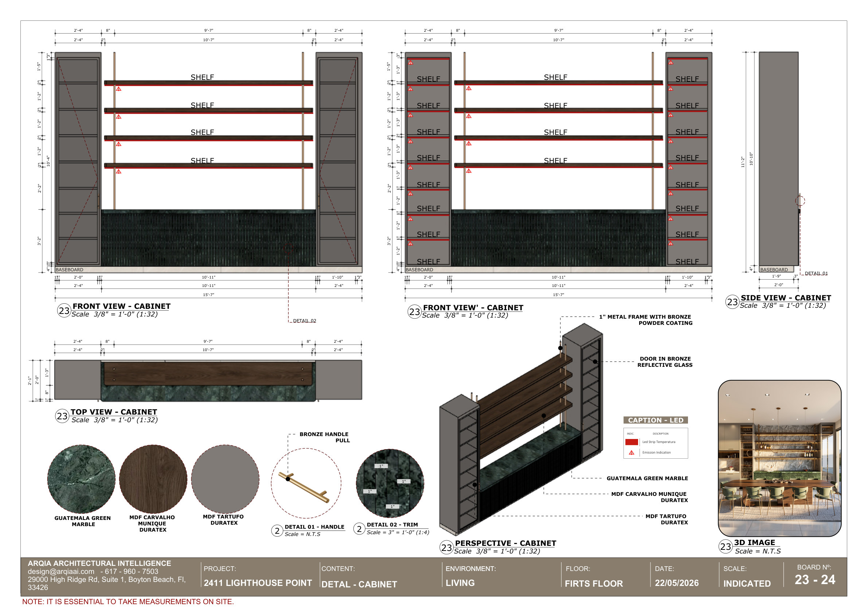
Task: Click the "DETAIL 02 - TRIM" label
Action: (x=392, y=524)
